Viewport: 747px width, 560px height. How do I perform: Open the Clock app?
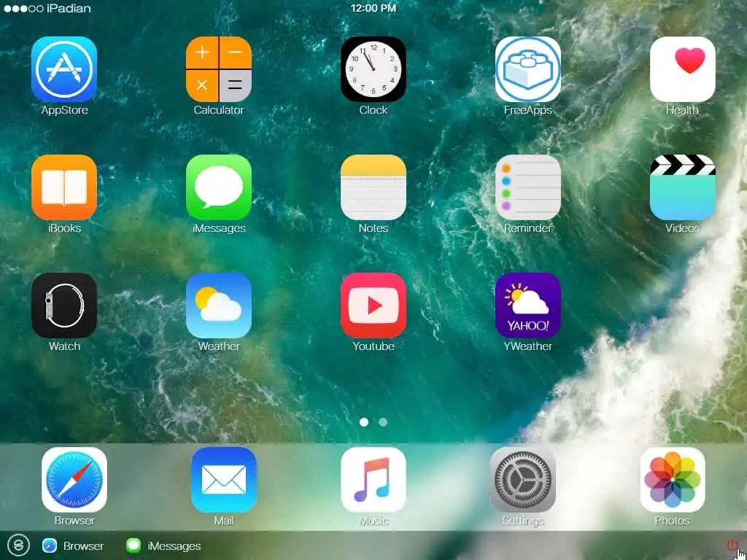[373, 69]
